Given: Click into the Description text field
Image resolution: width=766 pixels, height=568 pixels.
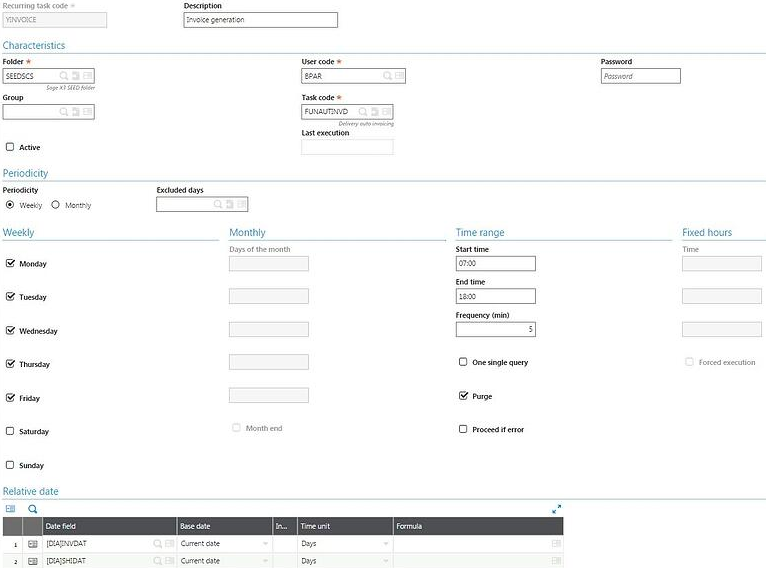Looking at the screenshot, I should click(260, 20).
